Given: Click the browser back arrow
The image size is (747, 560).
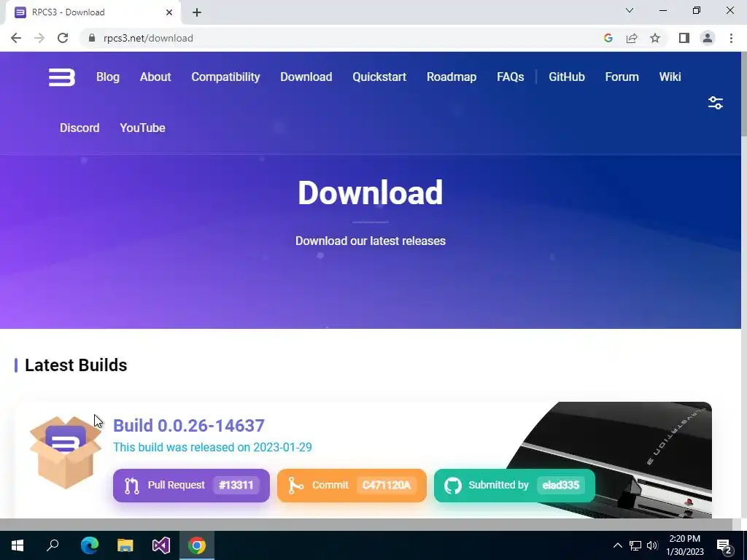Looking at the screenshot, I should click(x=16, y=38).
